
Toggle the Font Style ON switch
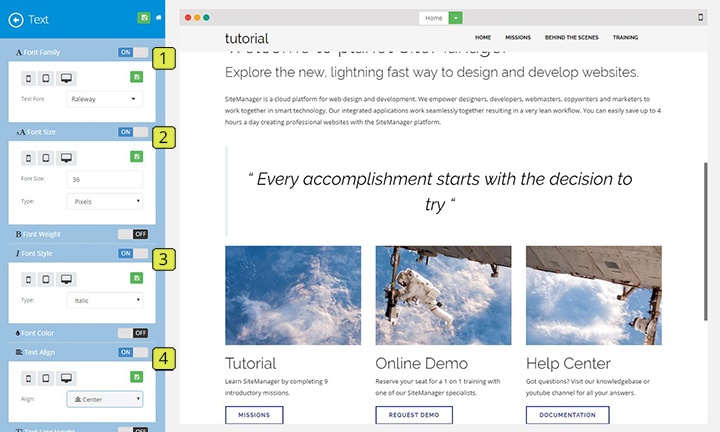coord(133,253)
